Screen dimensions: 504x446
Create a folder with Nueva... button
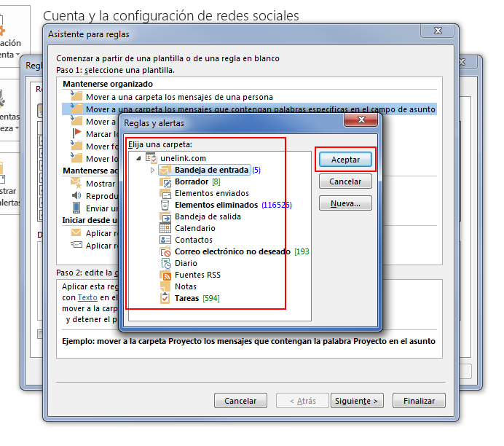(345, 203)
